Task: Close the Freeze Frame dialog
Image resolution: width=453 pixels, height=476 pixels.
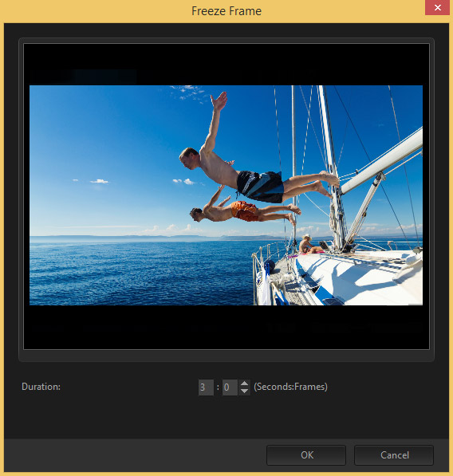Action: tap(437, 8)
